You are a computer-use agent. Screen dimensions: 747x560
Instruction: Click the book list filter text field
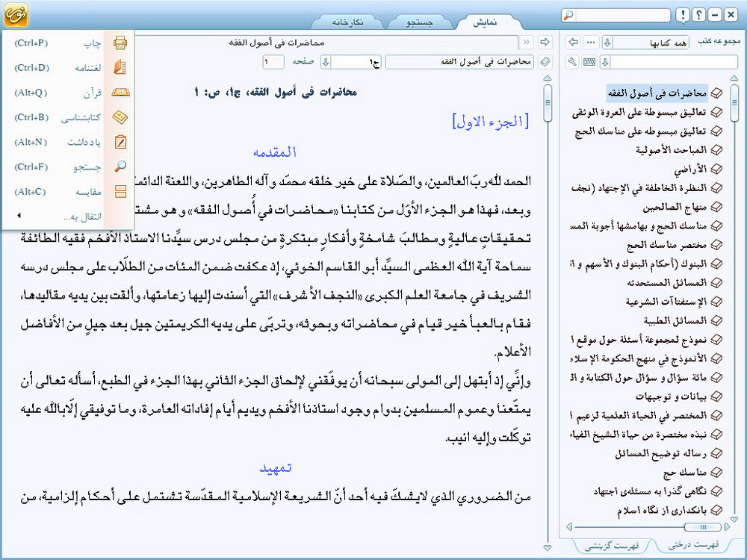click(x=674, y=62)
